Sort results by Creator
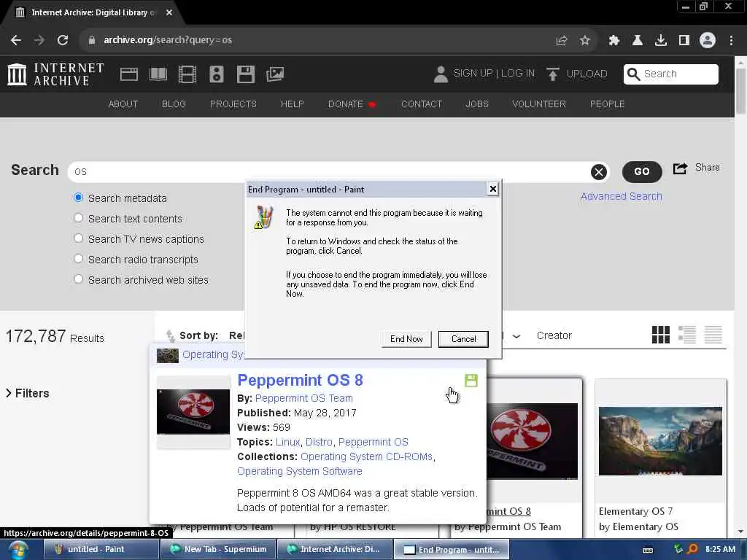747x560 pixels. coord(554,335)
